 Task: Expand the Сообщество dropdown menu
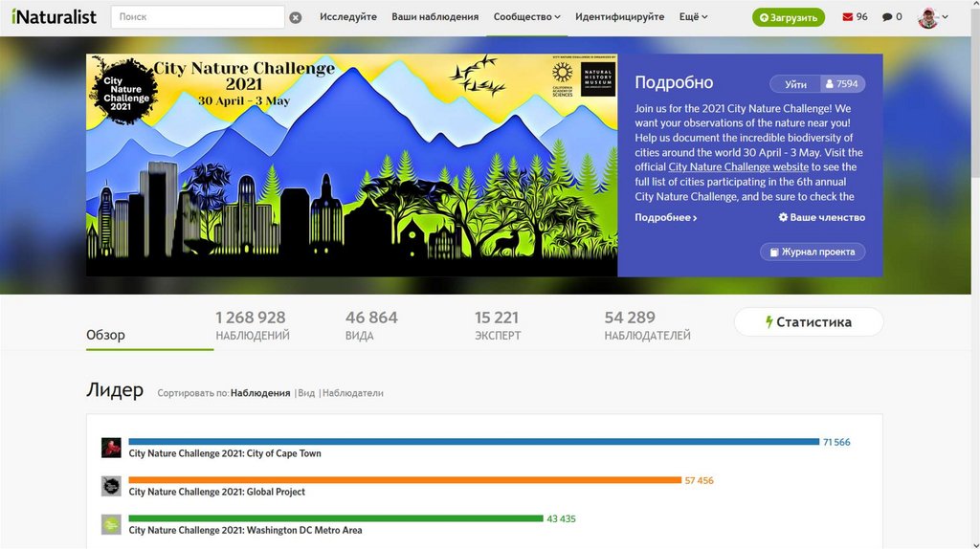[527, 17]
